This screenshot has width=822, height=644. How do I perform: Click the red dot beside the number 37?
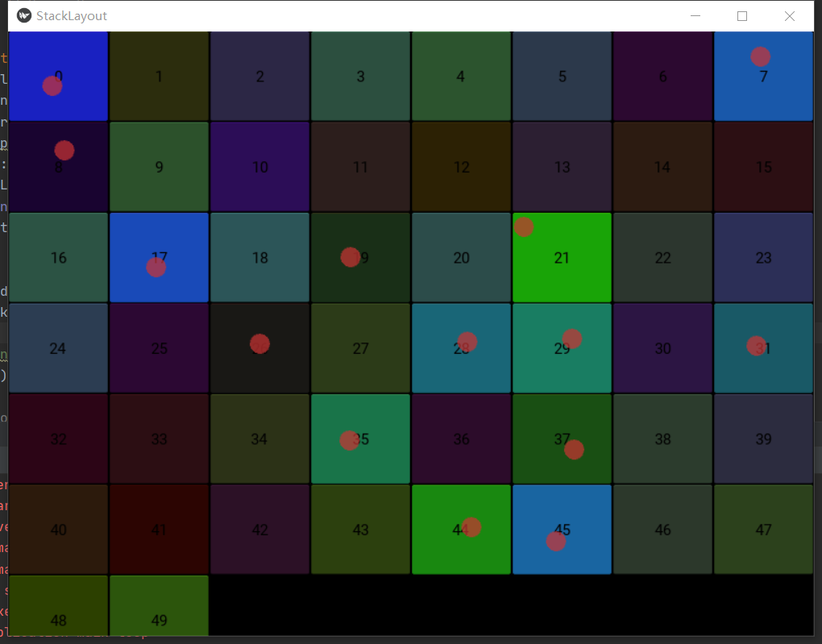coord(575,449)
